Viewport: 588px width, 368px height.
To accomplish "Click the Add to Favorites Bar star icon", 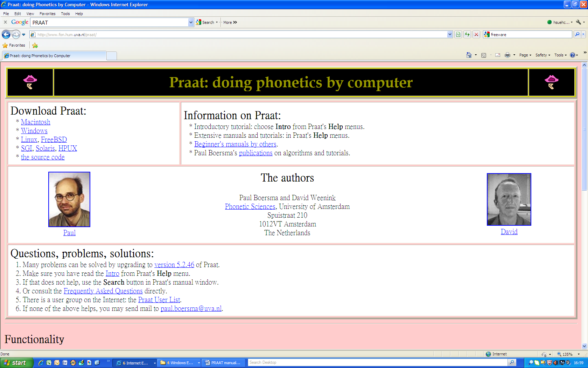I will pos(35,45).
